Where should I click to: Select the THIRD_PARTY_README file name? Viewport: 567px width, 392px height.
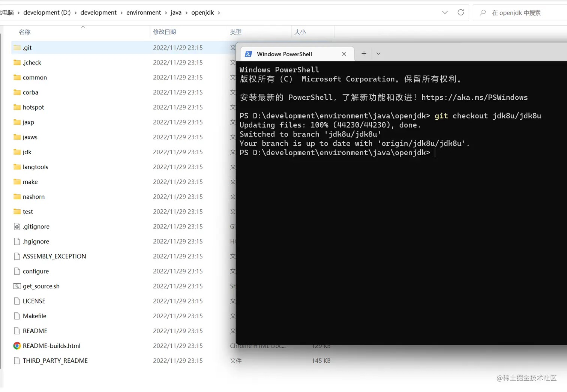pos(55,360)
